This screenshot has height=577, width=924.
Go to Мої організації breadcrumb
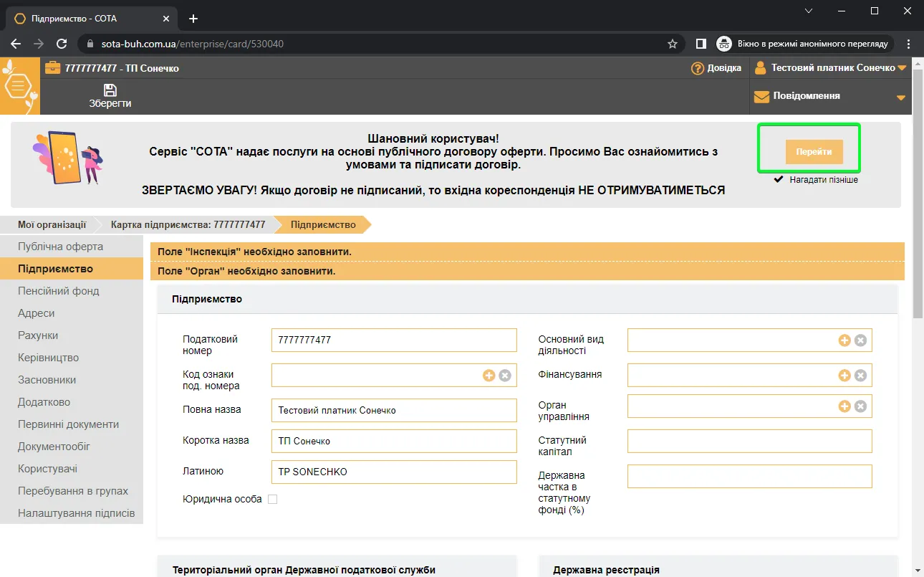coord(52,224)
